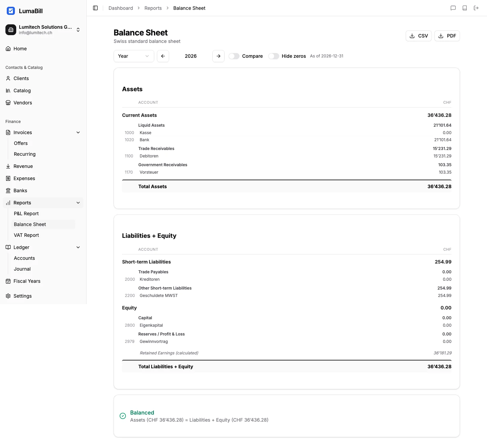The height and width of the screenshot is (448, 487).
Task: Go to the P&L Report
Action: (26, 214)
